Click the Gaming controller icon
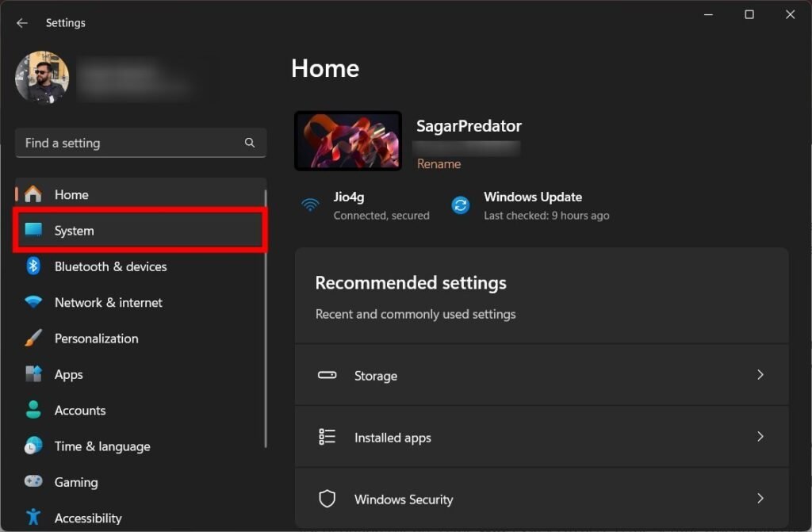This screenshot has height=532, width=812. tap(33, 481)
